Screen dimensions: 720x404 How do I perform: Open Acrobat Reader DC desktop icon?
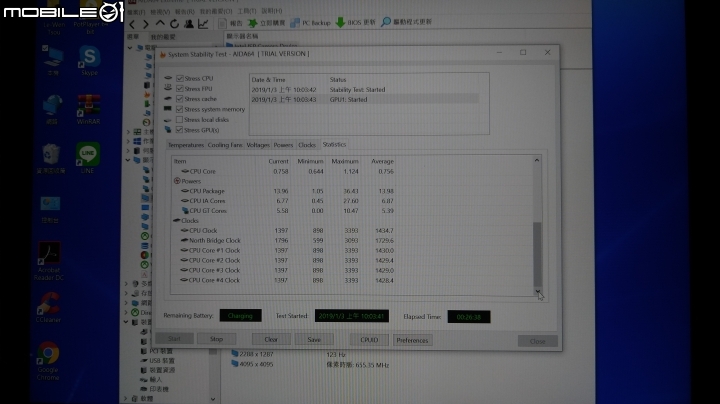(49, 261)
